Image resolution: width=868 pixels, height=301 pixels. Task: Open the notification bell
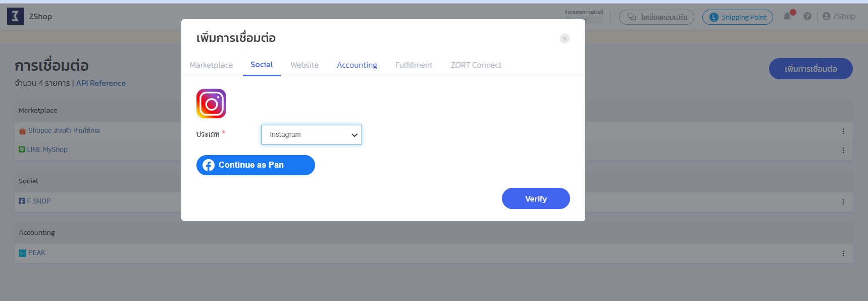pos(787,17)
